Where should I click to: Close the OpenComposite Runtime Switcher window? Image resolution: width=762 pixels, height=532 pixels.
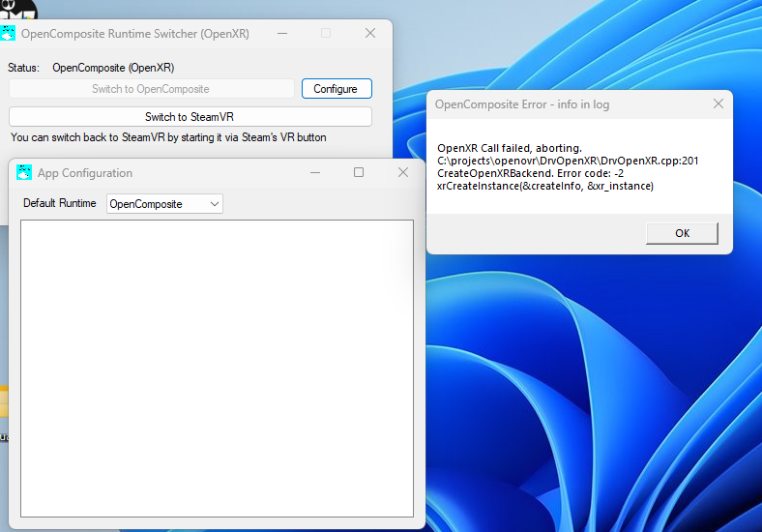point(370,33)
